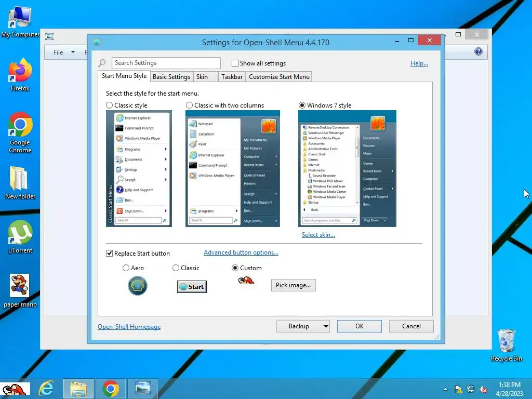
Task: Open the Help... link
Action: 419,63
